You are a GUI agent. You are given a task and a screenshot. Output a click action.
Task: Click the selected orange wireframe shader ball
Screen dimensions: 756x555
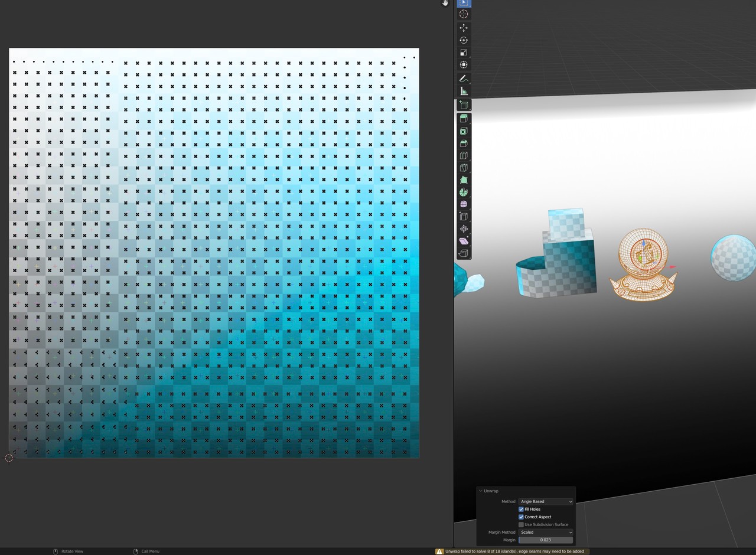643,265
